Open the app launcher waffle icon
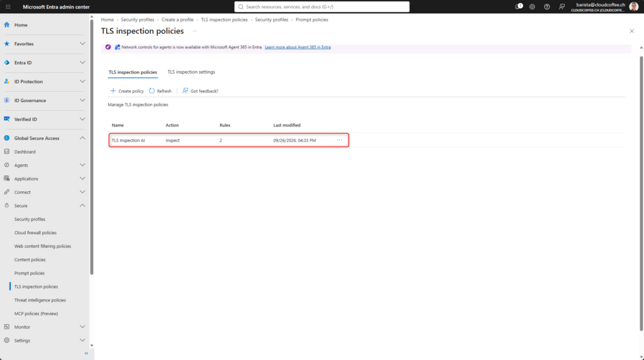Viewport: 644px width, 360px height. pos(8,6)
